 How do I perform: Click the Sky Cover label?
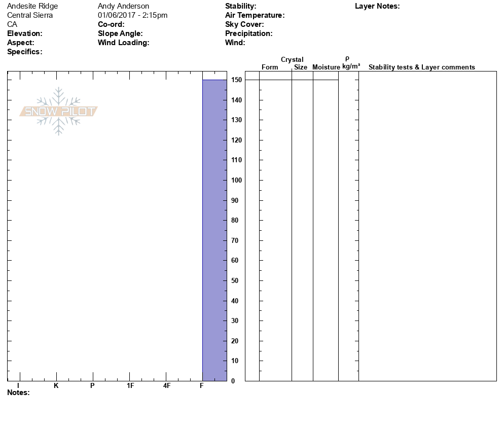point(244,24)
